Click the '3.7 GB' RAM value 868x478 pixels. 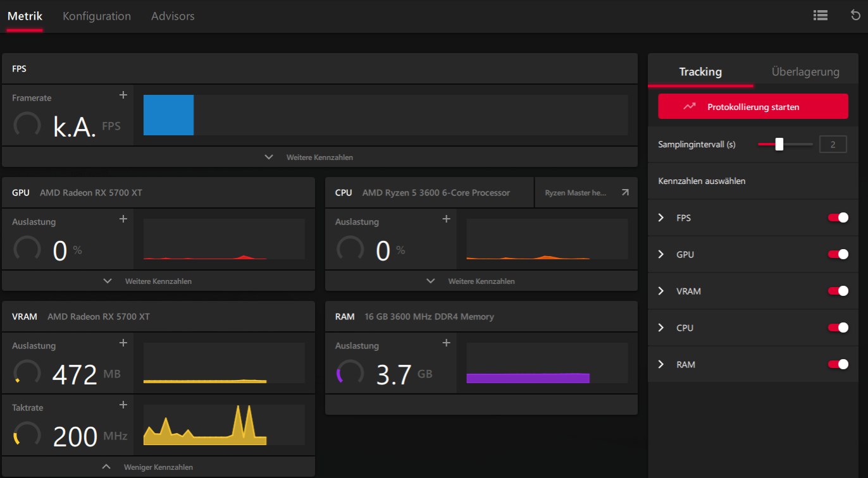click(404, 374)
